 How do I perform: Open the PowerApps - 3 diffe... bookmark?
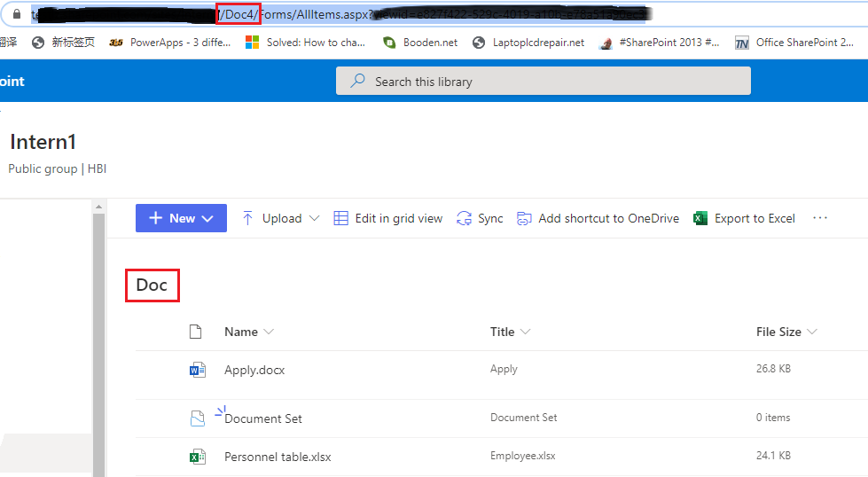click(170, 43)
